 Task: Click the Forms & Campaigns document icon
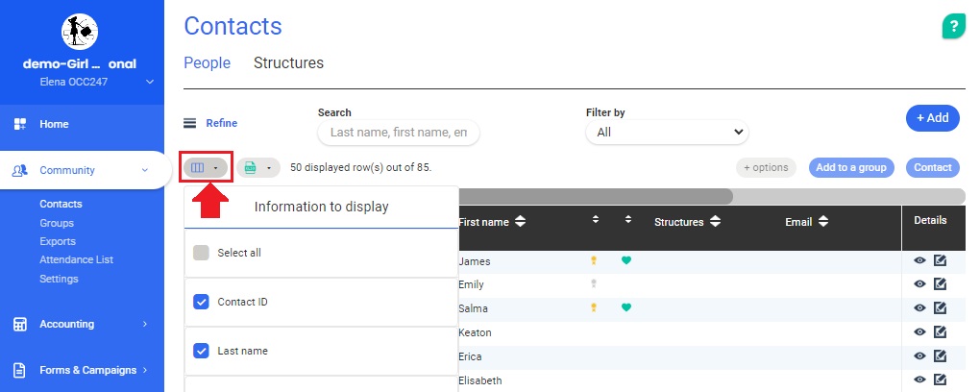point(20,370)
